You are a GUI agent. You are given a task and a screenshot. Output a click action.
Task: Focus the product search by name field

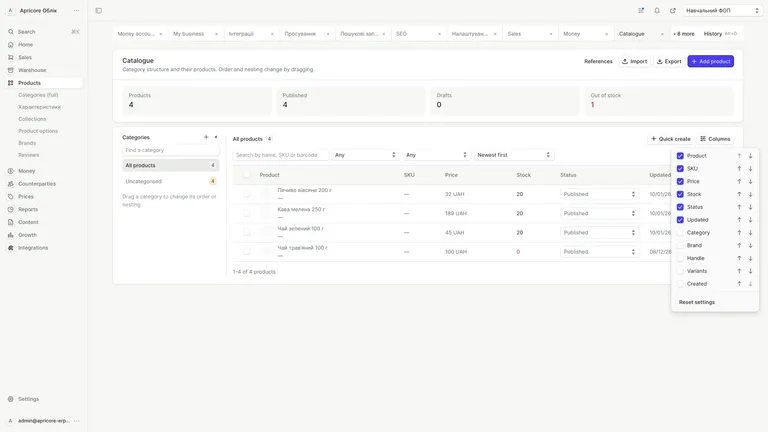280,155
